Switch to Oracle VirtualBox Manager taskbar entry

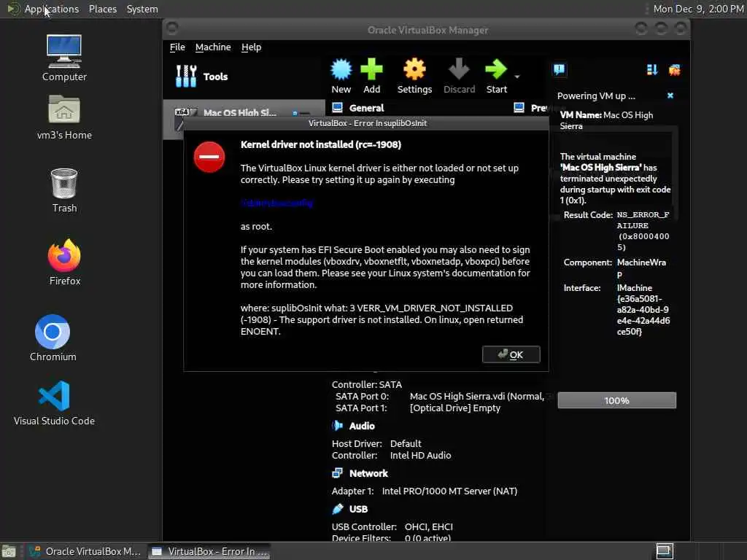point(85,551)
